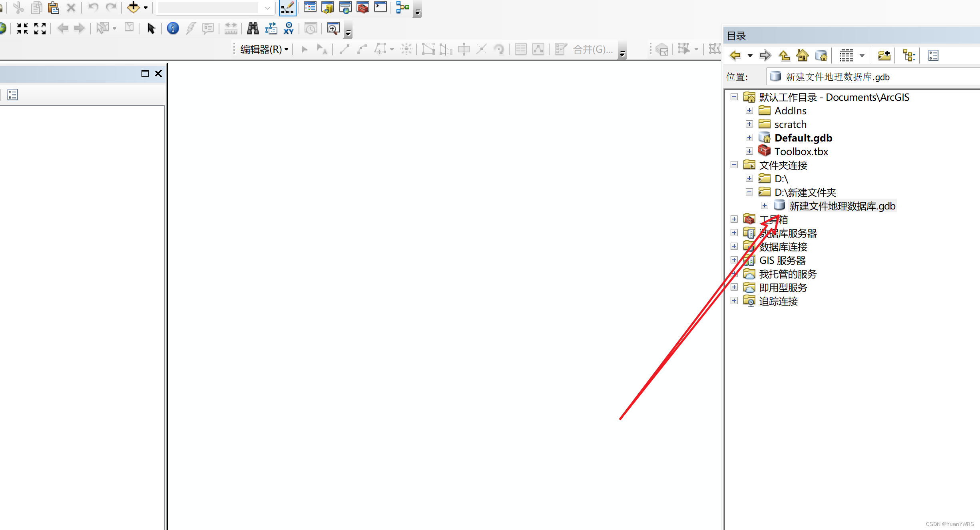Expand the 追踪连接 node
This screenshot has height=530, width=980.
(734, 301)
